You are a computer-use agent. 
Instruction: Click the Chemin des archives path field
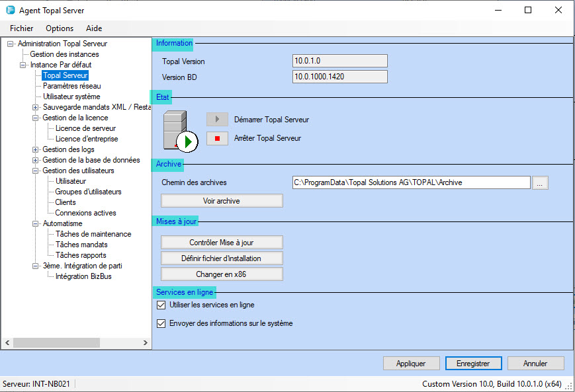point(411,182)
